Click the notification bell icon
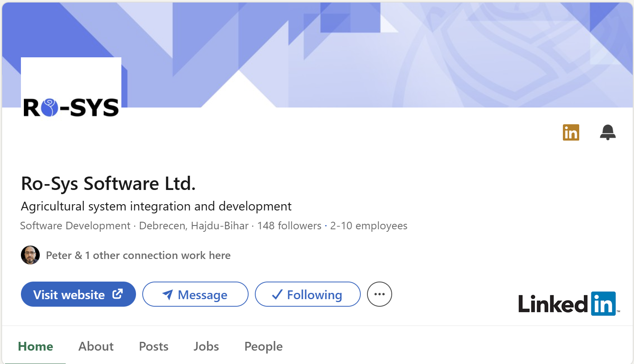The width and height of the screenshot is (634, 364). (x=607, y=132)
